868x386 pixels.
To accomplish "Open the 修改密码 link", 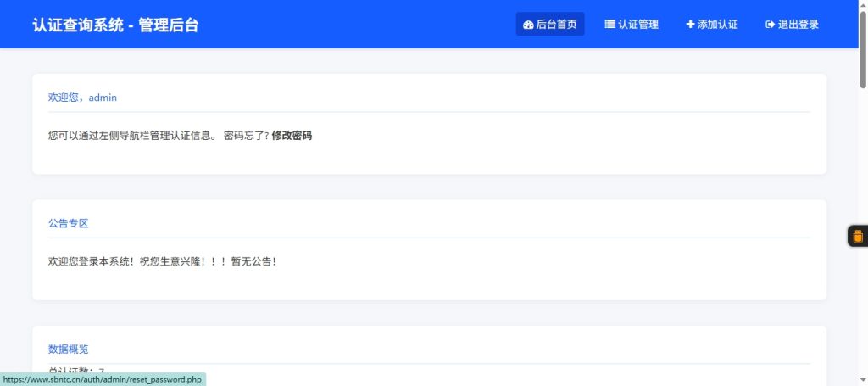I will pyautogui.click(x=292, y=136).
